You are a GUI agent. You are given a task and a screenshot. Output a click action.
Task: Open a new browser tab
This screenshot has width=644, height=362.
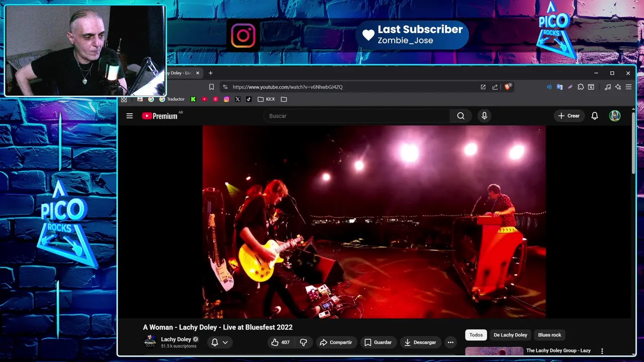click(210, 73)
